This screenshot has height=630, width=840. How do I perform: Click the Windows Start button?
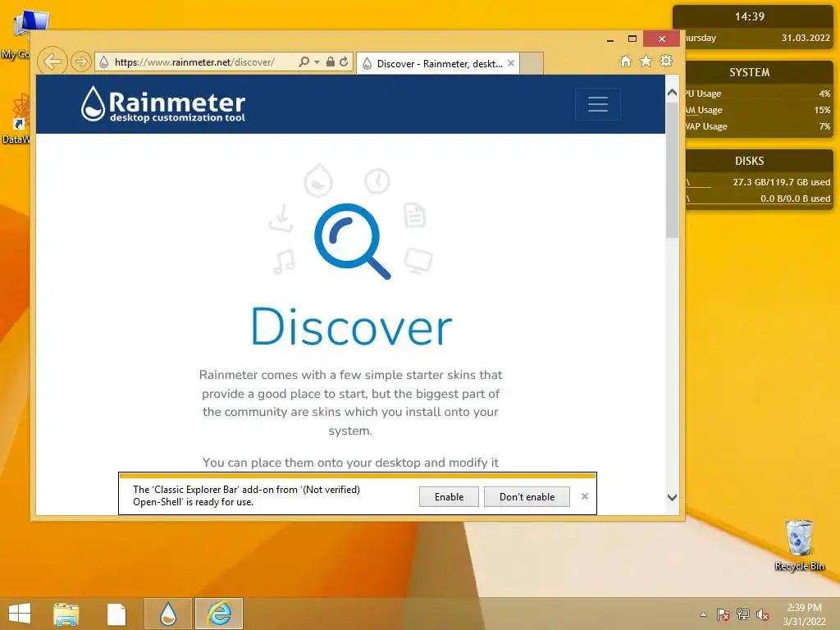20,614
